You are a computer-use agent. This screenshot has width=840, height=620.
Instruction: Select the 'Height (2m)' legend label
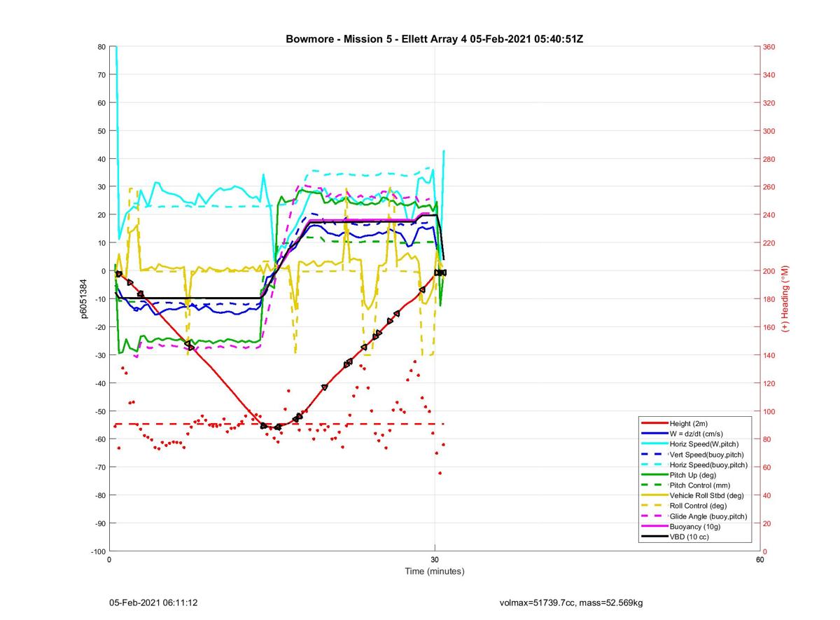point(689,424)
